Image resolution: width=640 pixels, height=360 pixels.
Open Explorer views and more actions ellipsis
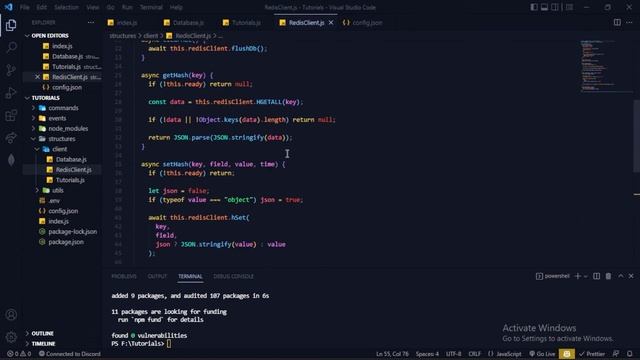[91, 22]
